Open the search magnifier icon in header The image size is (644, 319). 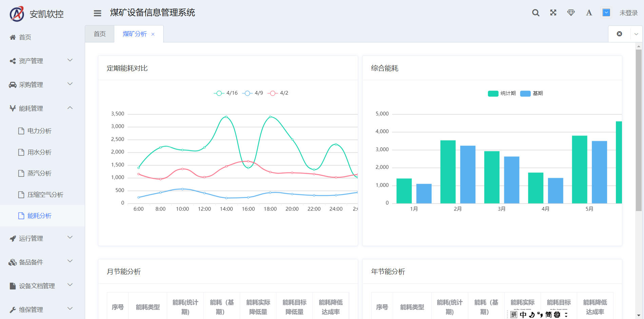point(535,13)
